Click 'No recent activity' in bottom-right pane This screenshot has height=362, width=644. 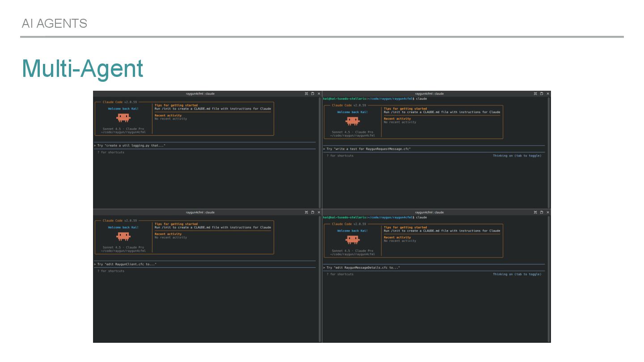[x=400, y=241]
